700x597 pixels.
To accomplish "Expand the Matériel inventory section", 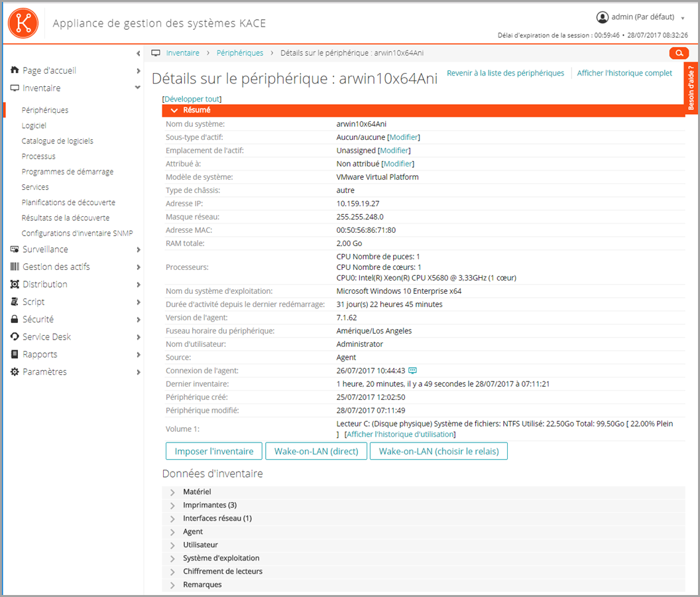I will 423,492.
